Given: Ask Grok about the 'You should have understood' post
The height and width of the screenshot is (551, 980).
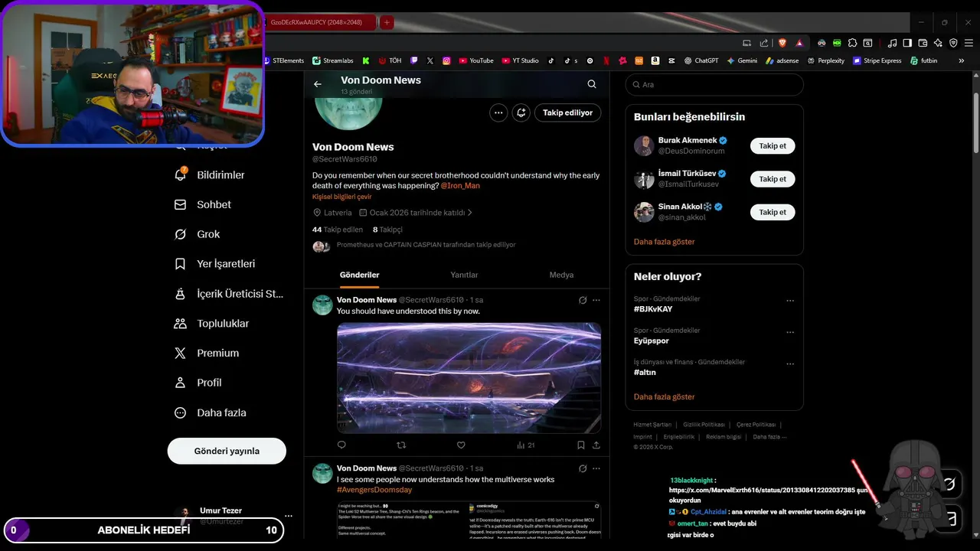Looking at the screenshot, I should [583, 300].
